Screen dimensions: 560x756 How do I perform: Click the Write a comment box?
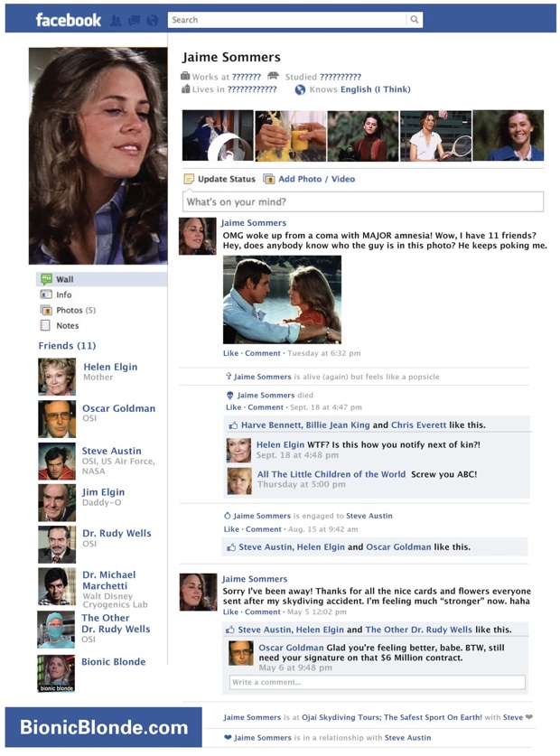(378, 682)
